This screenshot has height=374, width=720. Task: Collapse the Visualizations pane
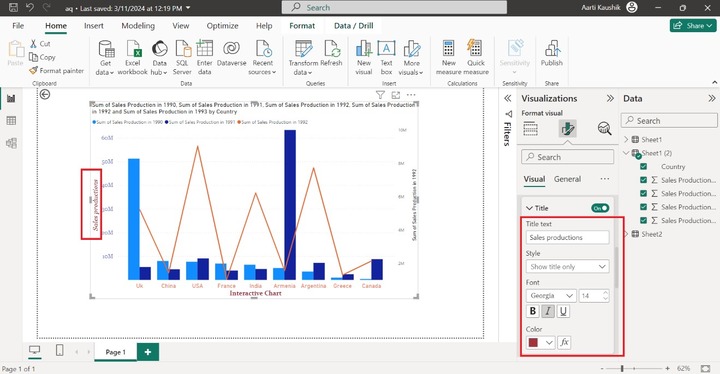(x=610, y=98)
